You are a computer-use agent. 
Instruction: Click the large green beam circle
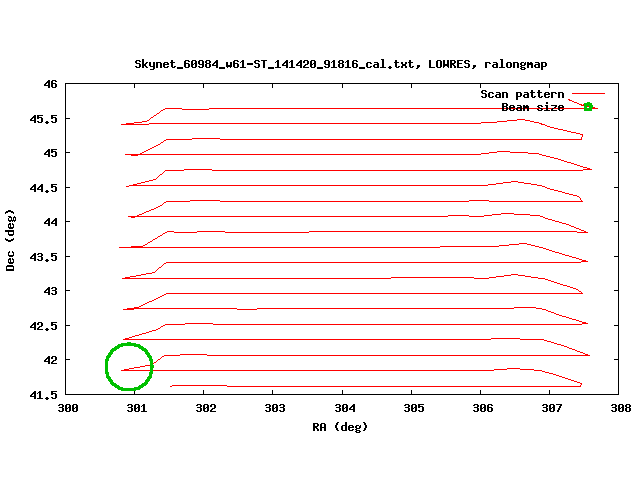[129, 367]
